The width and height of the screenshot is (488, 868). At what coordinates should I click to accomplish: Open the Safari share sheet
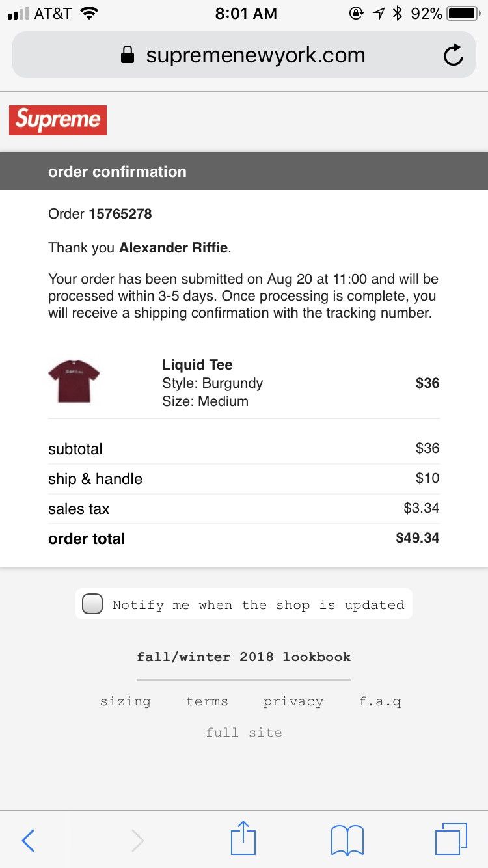click(x=243, y=838)
